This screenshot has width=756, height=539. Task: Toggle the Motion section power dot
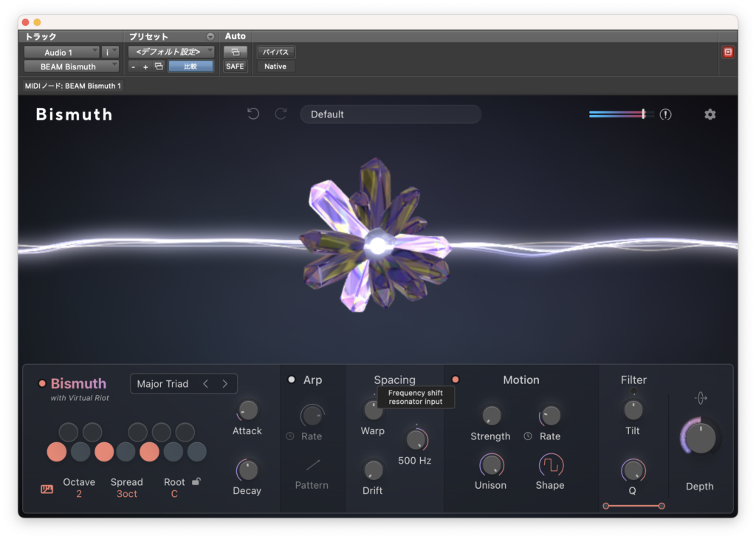click(x=455, y=380)
